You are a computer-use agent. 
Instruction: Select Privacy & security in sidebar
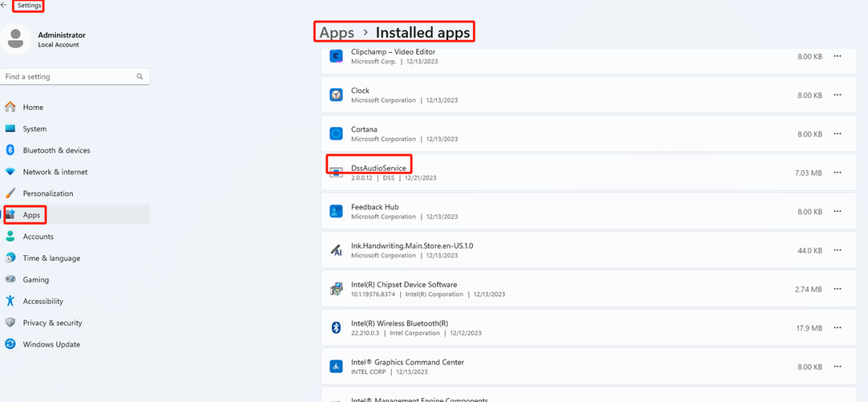(52, 323)
